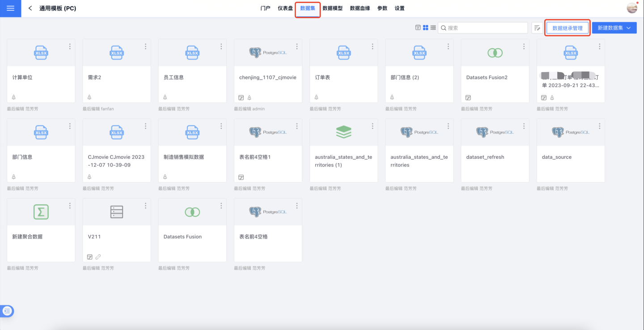The width and height of the screenshot is (644, 330).
Task: Open more options for 制造销售模拟数据 dataset
Action: coord(221,126)
